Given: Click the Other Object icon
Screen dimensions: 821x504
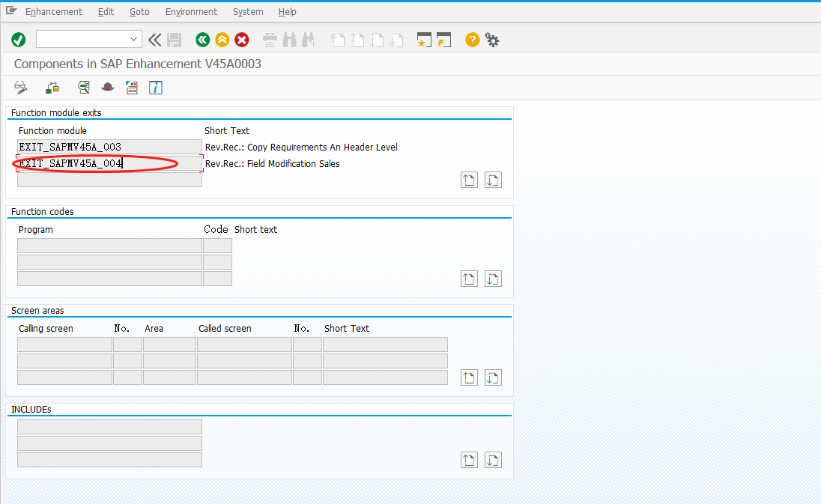Looking at the screenshot, I should [52, 88].
